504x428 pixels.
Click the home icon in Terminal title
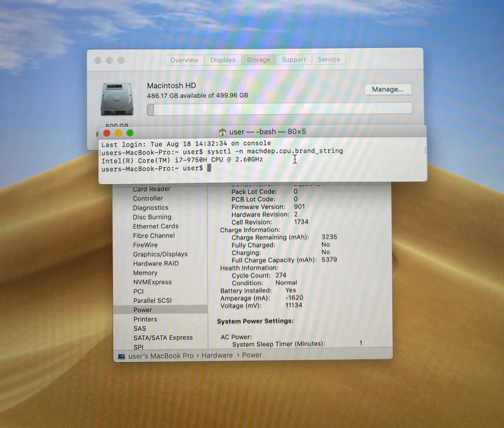click(x=222, y=132)
